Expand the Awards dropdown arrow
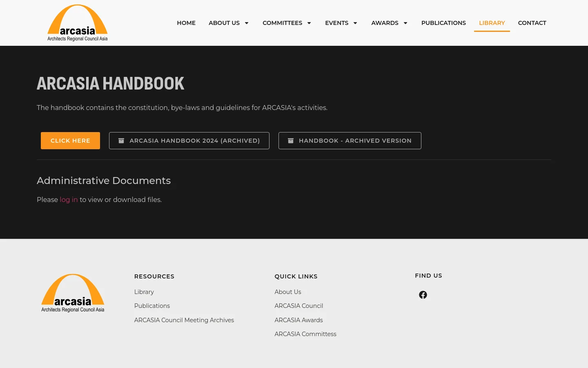Image resolution: width=588 pixels, height=368 pixels. [x=405, y=23]
